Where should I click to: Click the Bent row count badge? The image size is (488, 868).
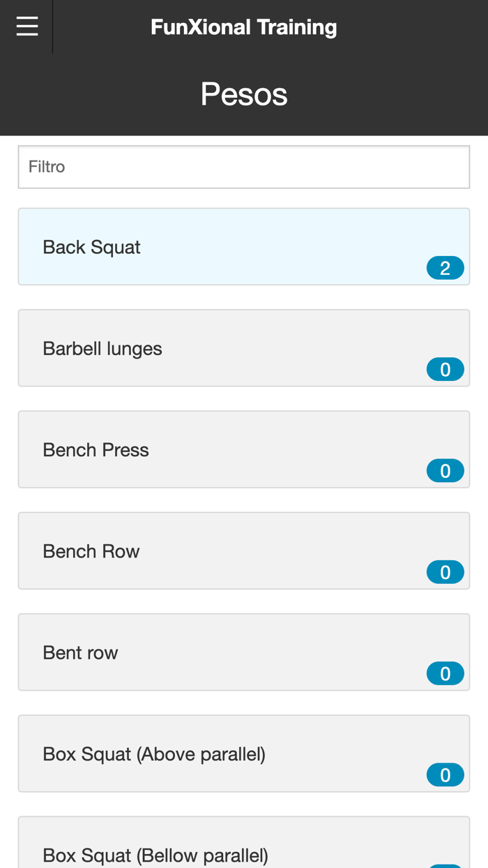tap(445, 673)
